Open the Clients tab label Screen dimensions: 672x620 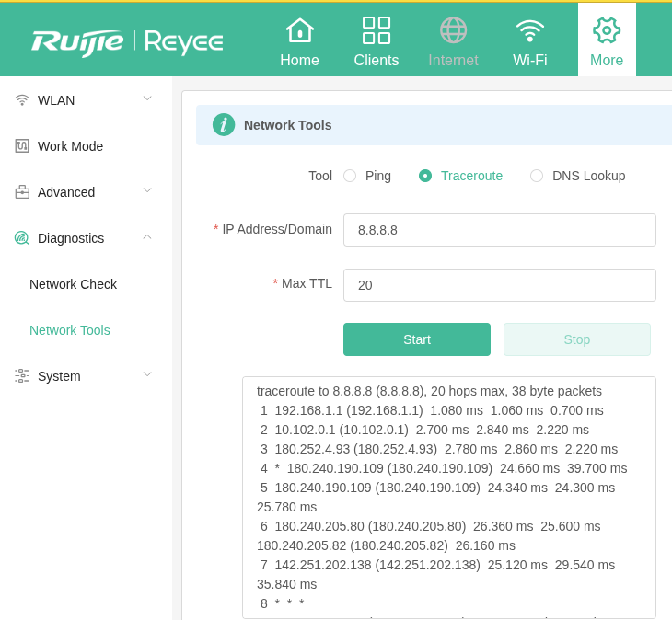coord(377,61)
